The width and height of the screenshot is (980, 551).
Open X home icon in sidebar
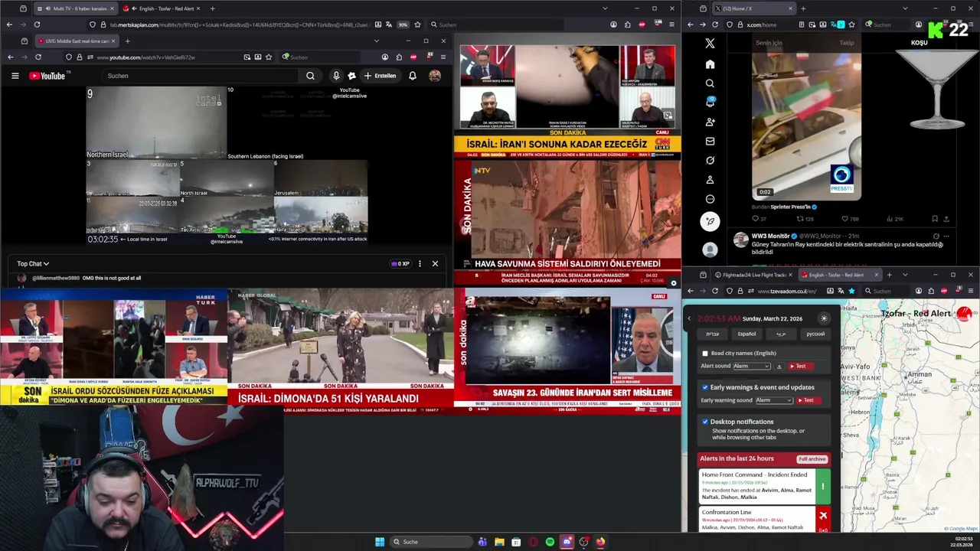[710, 64]
